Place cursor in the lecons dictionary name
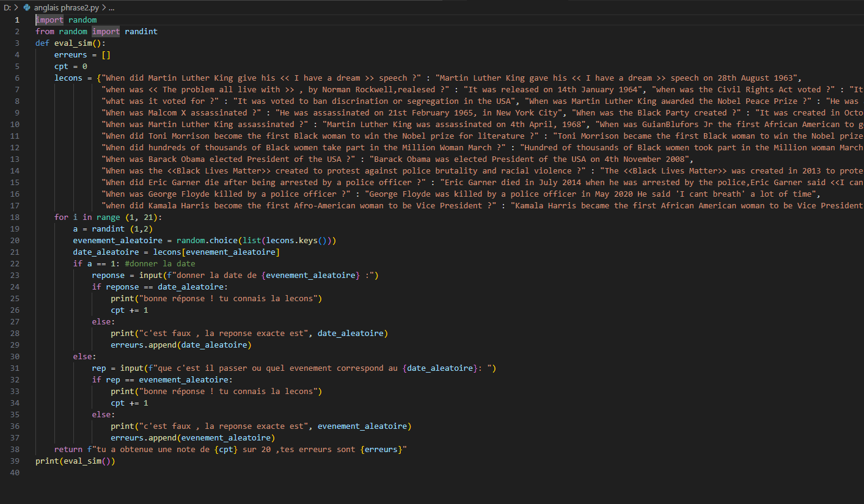Image resolution: width=864 pixels, height=504 pixels. click(70, 78)
